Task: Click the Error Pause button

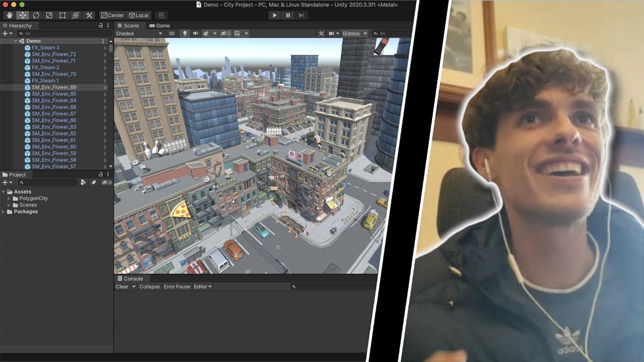Action: (x=177, y=287)
